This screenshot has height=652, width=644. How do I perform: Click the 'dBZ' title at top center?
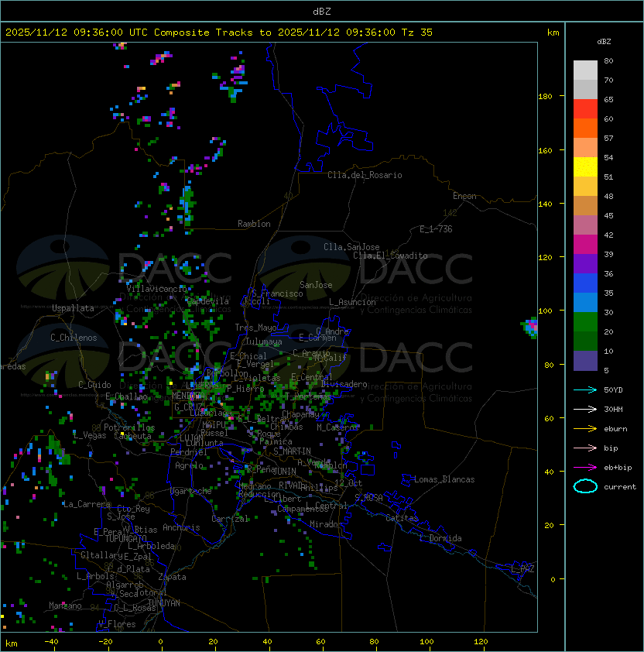322,12
